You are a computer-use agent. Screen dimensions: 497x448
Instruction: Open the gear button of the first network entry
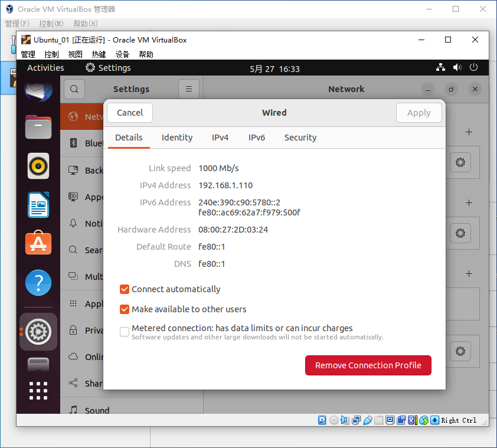click(460, 162)
